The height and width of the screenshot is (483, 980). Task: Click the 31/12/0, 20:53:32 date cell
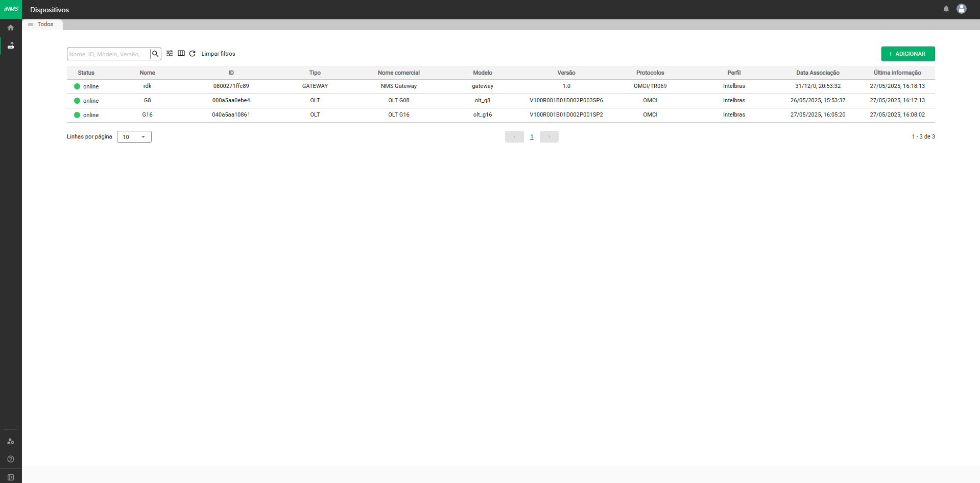[818, 86]
